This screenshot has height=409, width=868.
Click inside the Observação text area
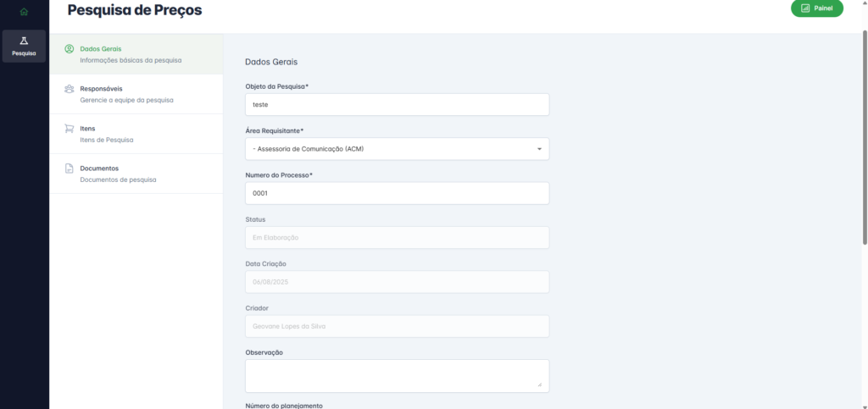[397, 376]
